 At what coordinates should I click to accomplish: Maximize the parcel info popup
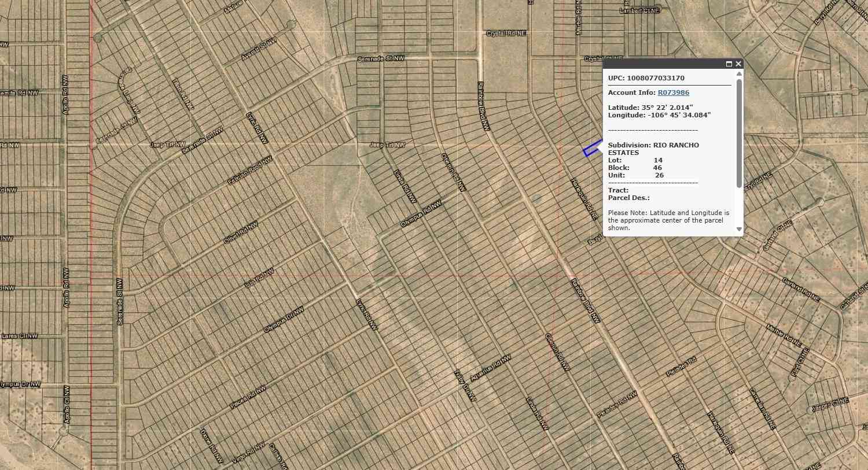coord(729,64)
